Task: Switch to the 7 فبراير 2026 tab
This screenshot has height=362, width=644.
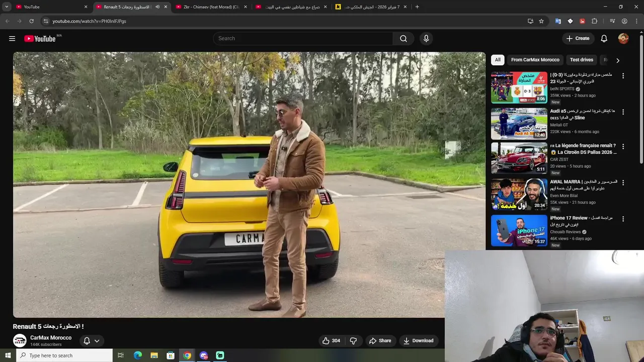Action: pos(371,7)
